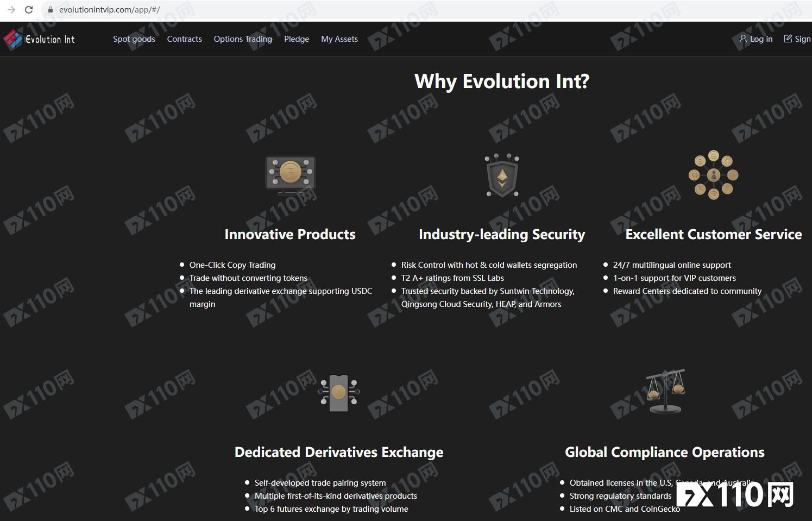Click the 1-on-1 support for VIP customers text

675,278
